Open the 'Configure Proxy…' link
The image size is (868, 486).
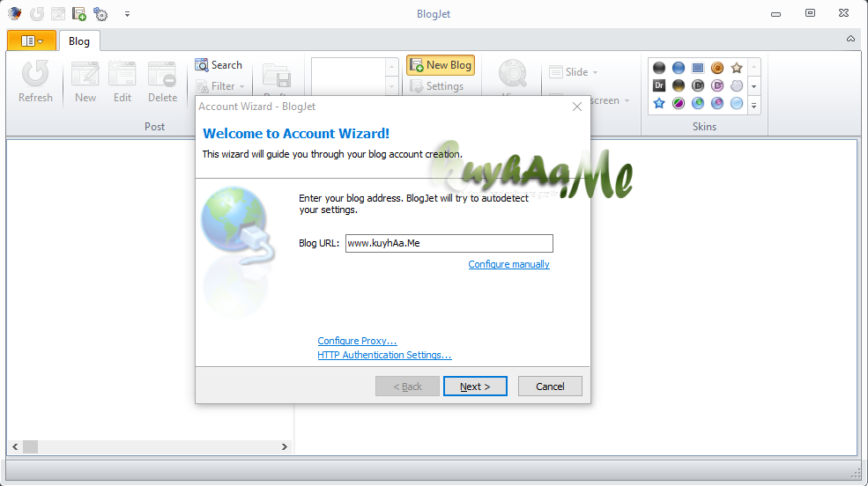[357, 341]
